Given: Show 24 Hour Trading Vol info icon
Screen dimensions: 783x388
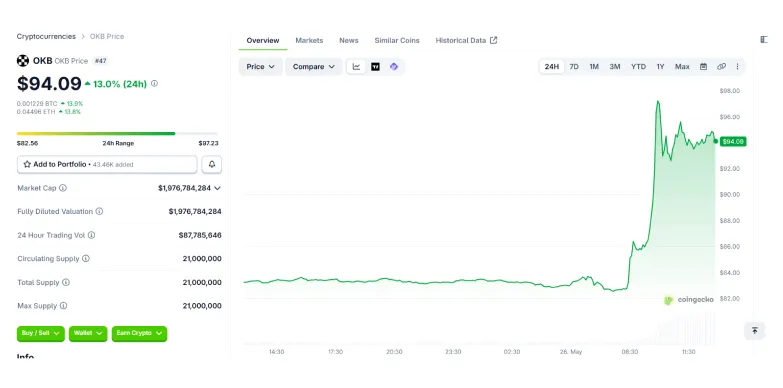Looking at the screenshot, I should 91,235.
